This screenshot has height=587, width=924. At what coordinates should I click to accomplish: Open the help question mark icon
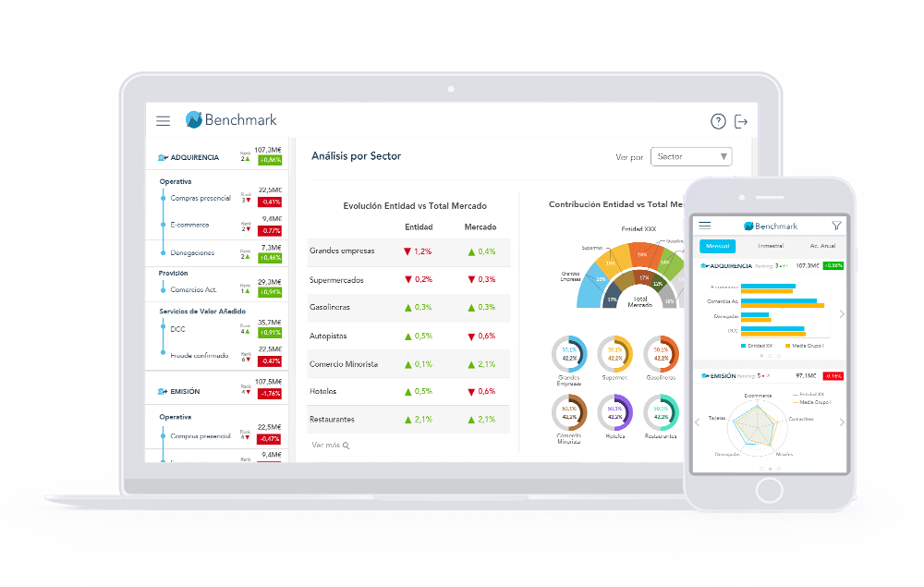(x=718, y=121)
